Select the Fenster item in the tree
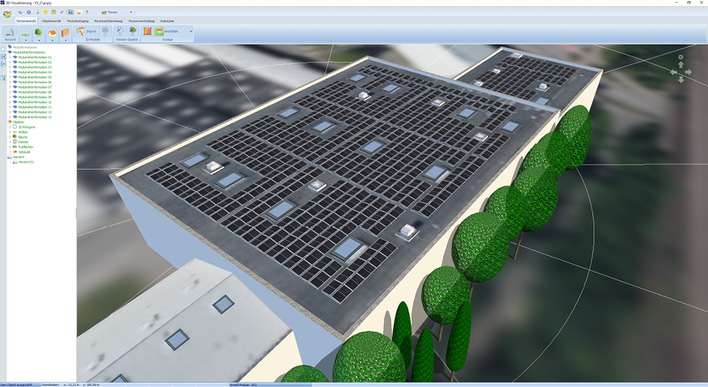 click(x=23, y=142)
